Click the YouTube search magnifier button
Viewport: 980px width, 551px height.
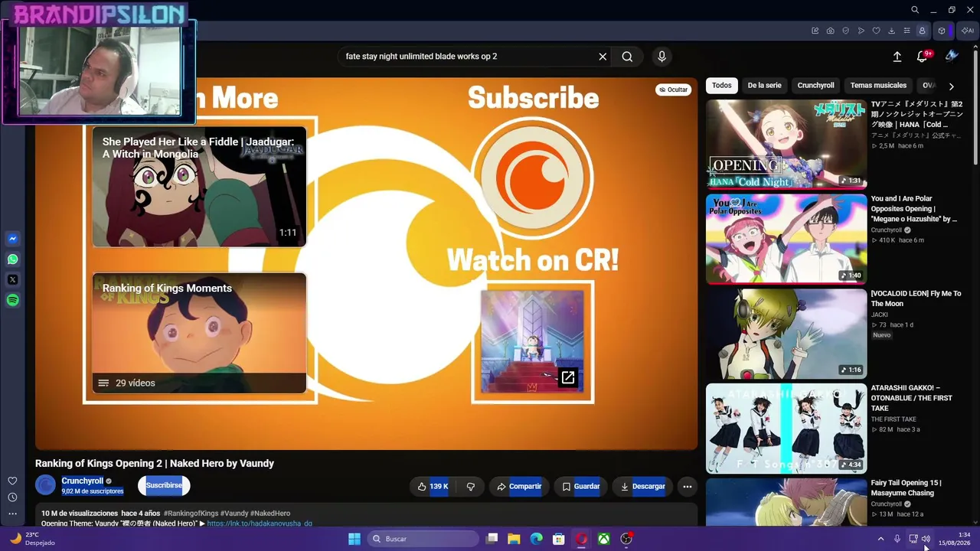(x=627, y=57)
